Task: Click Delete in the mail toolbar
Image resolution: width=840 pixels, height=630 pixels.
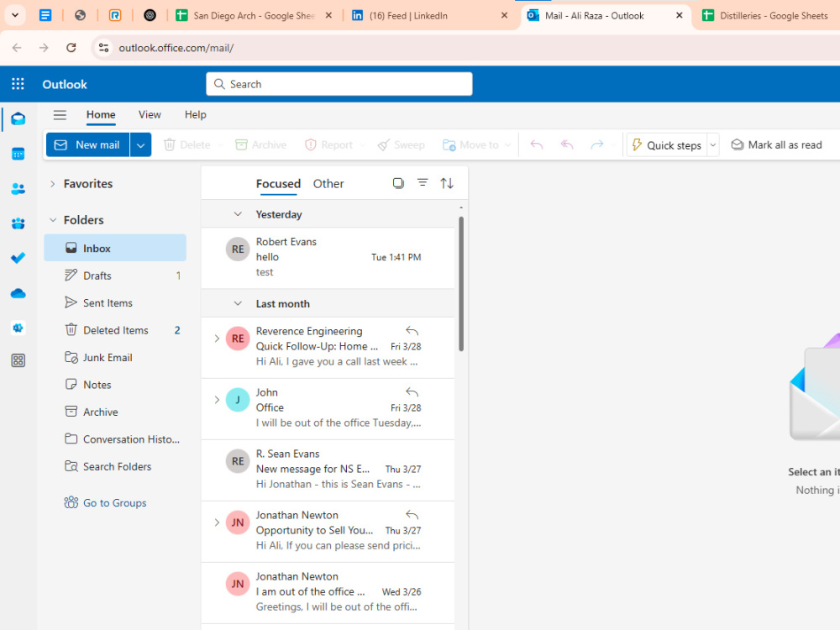Action: click(187, 144)
